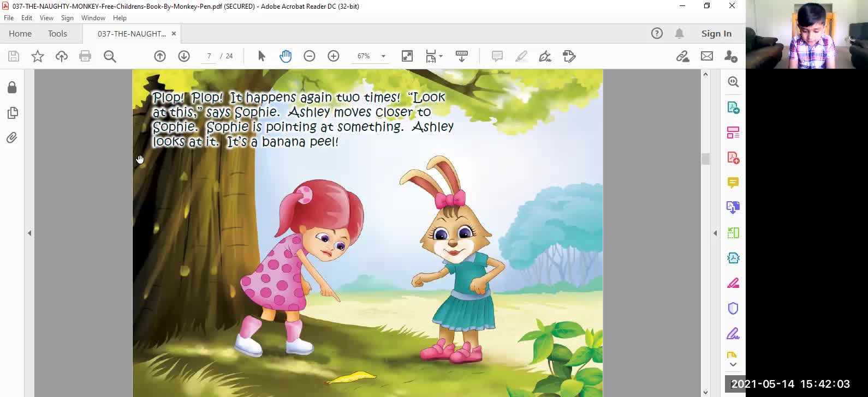Bookmark this file with star icon
868x397 pixels.
tap(38, 56)
